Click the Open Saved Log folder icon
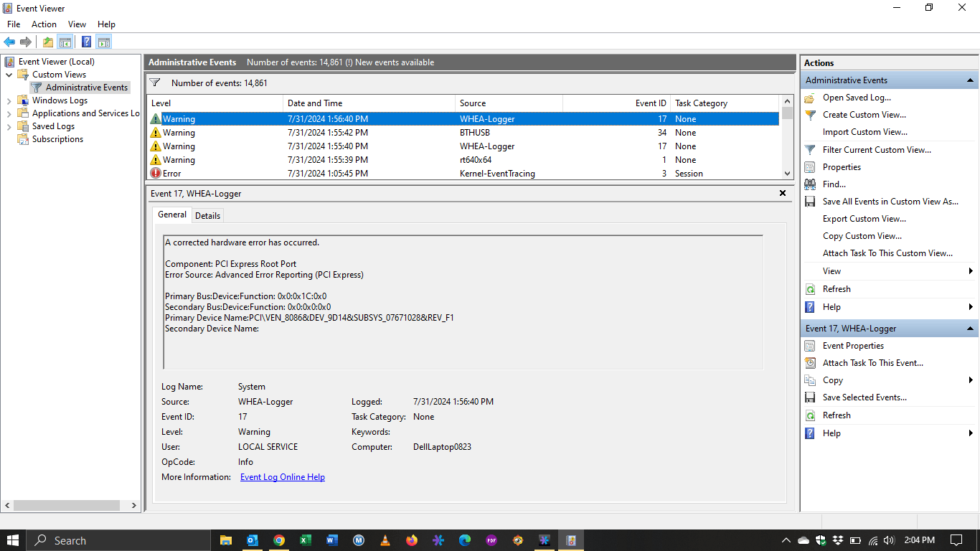 [810, 98]
